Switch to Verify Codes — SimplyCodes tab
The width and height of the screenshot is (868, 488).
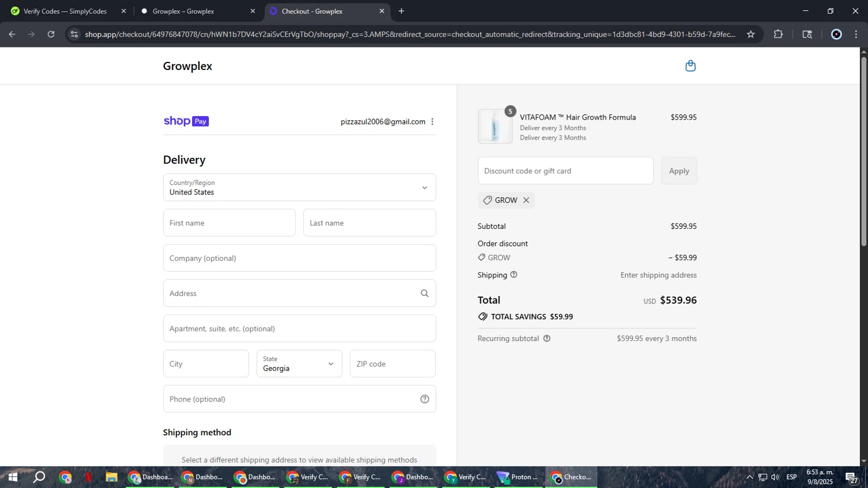(67, 11)
